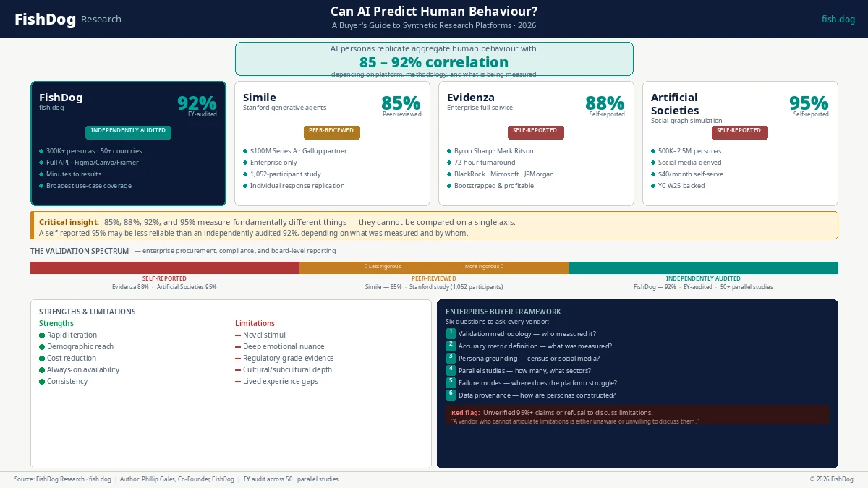Click the 85% figure on Simile card

click(401, 103)
